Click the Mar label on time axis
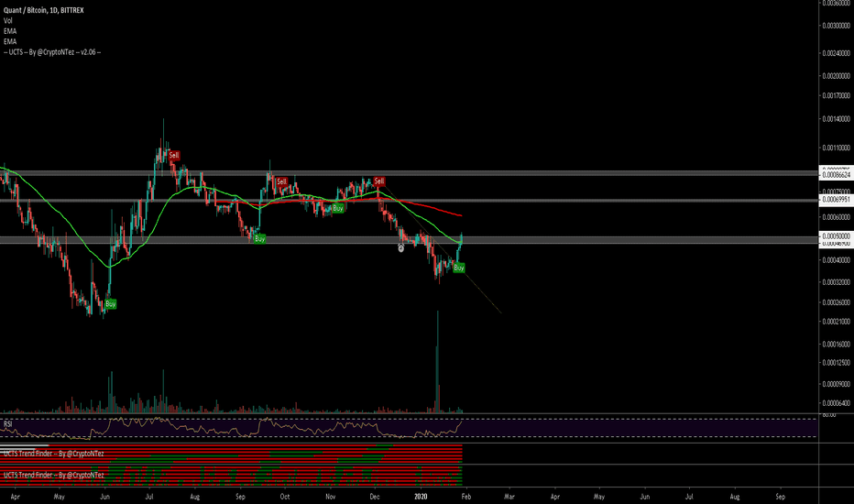This screenshot has width=854, height=504. tap(509, 497)
